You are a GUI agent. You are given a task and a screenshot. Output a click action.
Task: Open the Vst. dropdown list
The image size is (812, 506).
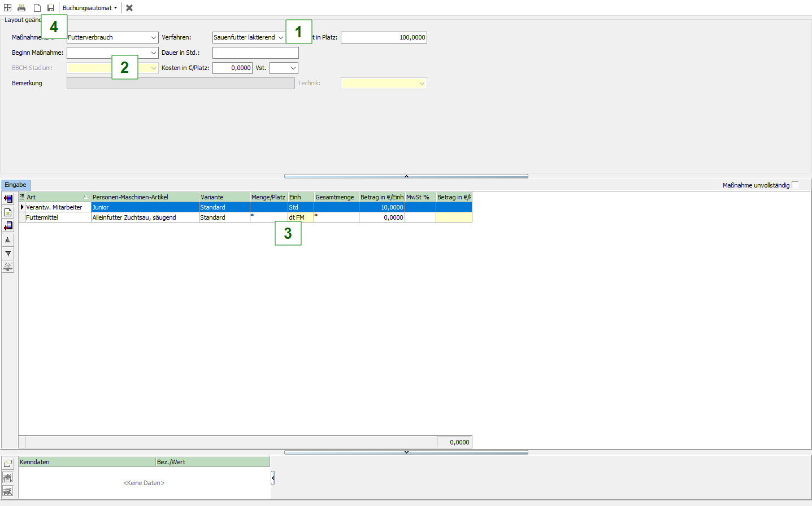293,68
